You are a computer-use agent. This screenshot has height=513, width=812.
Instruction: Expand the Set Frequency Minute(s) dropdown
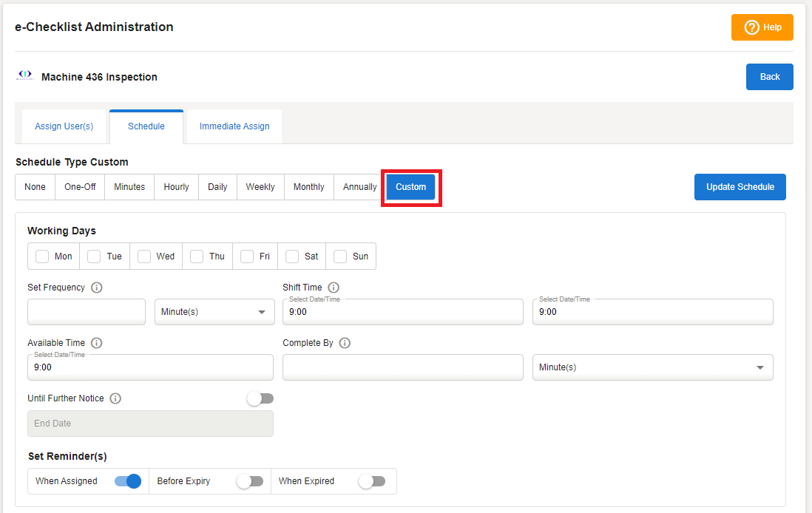click(213, 312)
